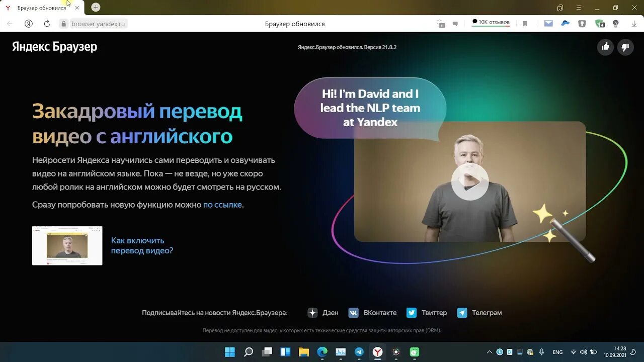644x362 pixels.
Task: Like the page with thumbs up
Action: click(x=605, y=47)
